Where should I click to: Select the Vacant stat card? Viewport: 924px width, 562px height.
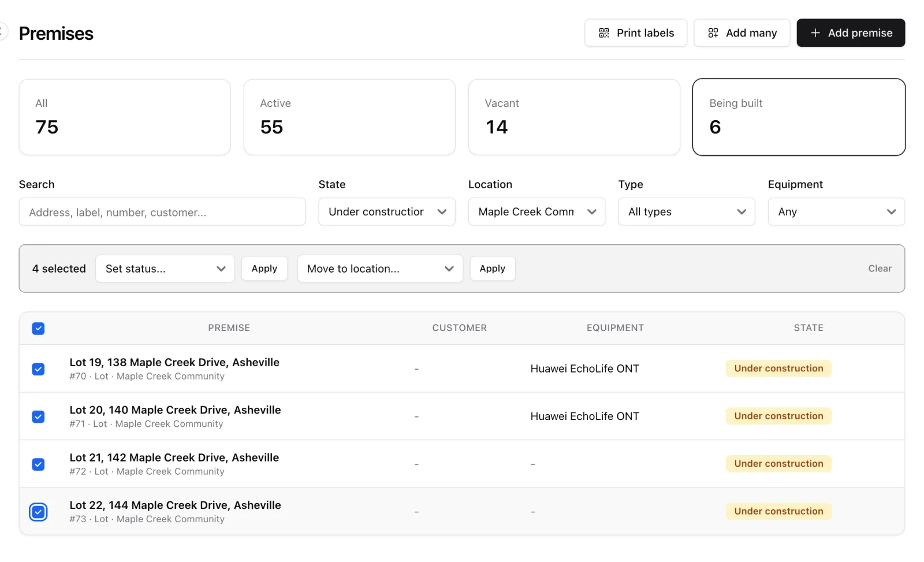coord(574,117)
